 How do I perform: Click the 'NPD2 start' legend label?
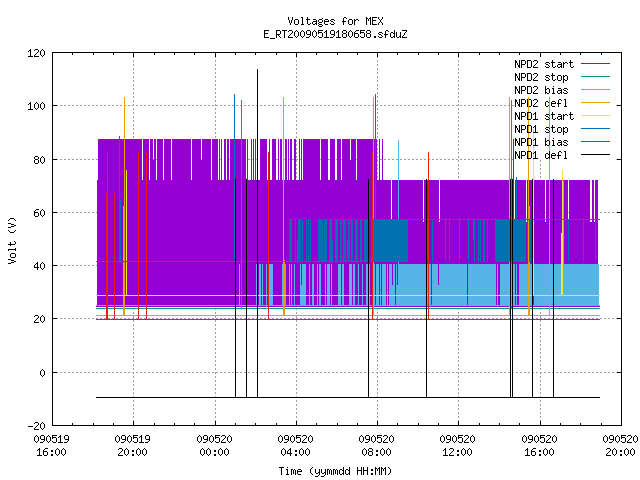coord(544,64)
